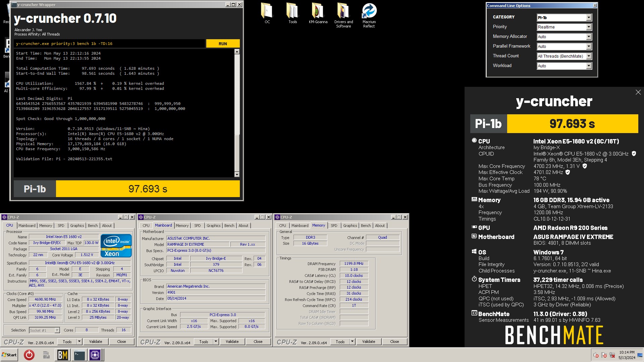The width and height of the screenshot is (644, 362).
Task: Open the OC desktop folder
Action: click(267, 13)
